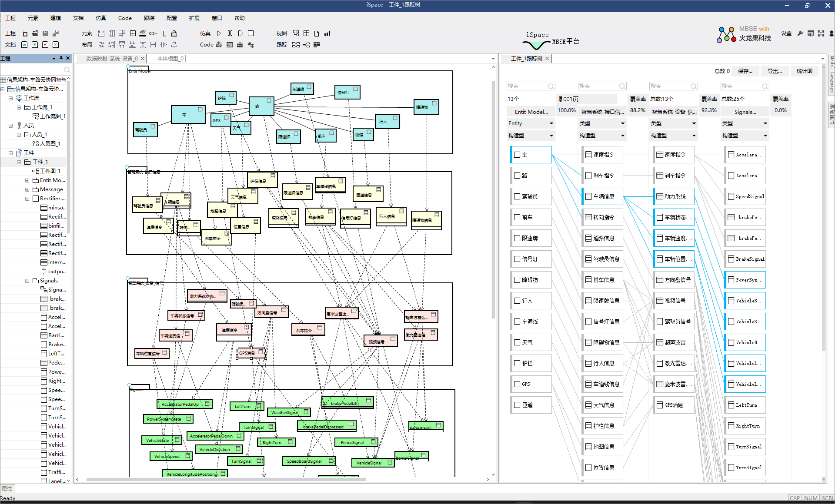Viewport: 835px width, 504px height.
Task: Click the 设置 label in top toolbar
Action: point(786,33)
